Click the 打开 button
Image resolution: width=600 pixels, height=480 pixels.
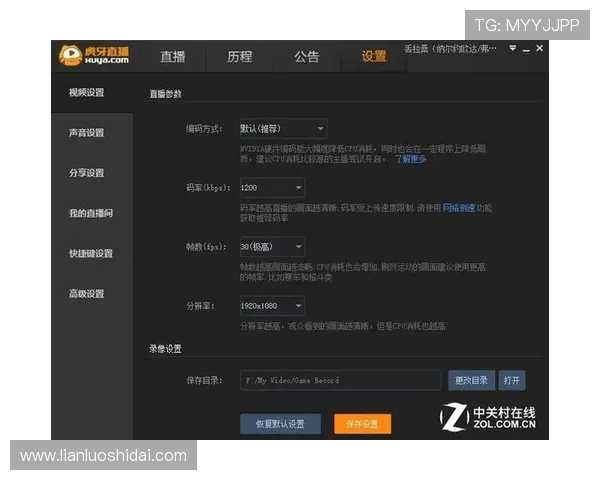point(512,380)
